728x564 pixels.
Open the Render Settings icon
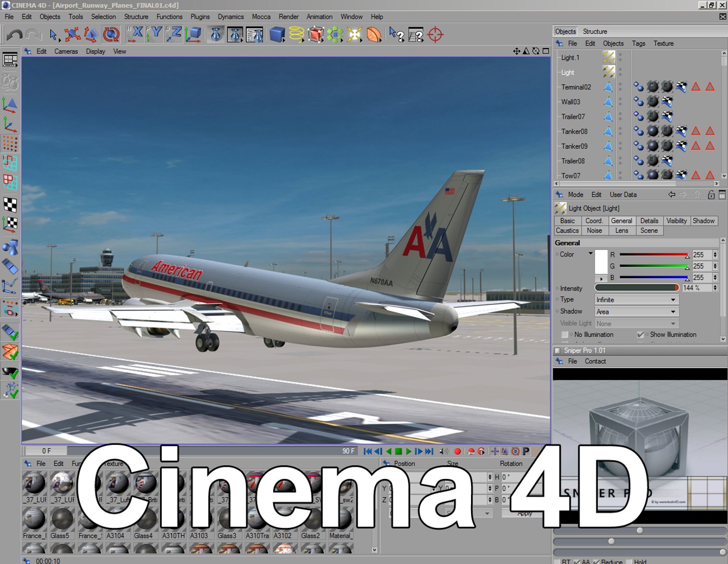pyautogui.click(x=255, y=34)
